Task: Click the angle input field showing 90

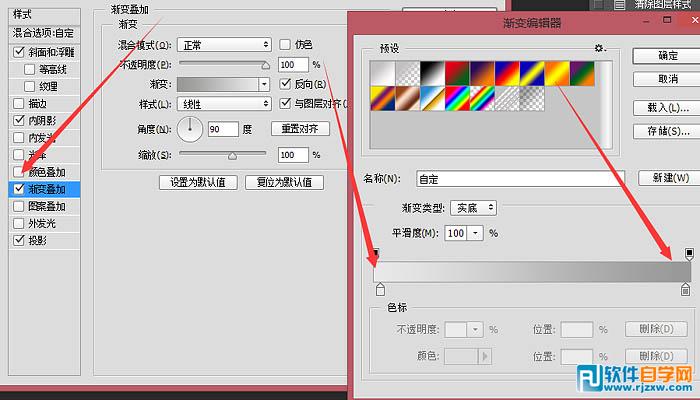Action: coord(223,129)
